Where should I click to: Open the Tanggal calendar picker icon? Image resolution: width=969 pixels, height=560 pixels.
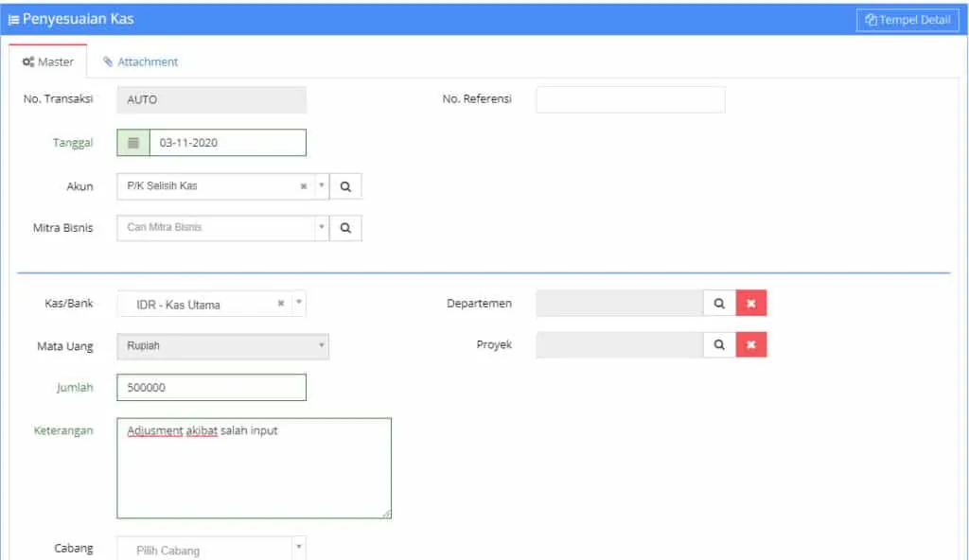(x=132, y=143)
